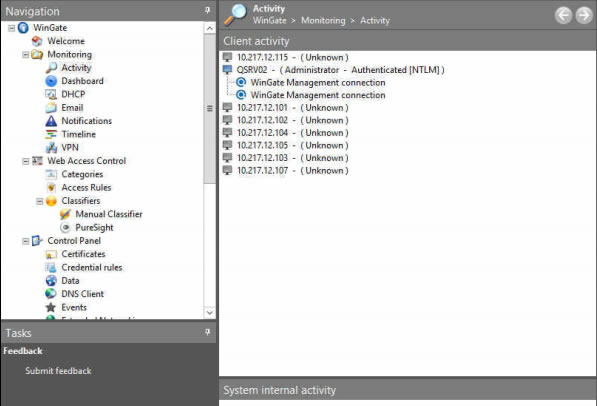The width and height of the screenshot is (597, 406).
Task: Click the System internal activity header
Action: coord(407,390)
